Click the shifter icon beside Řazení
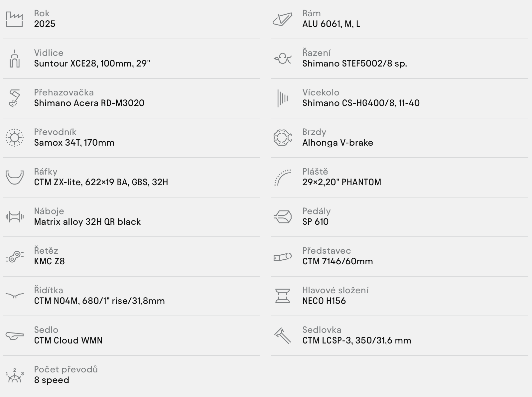 pos(282,59)
